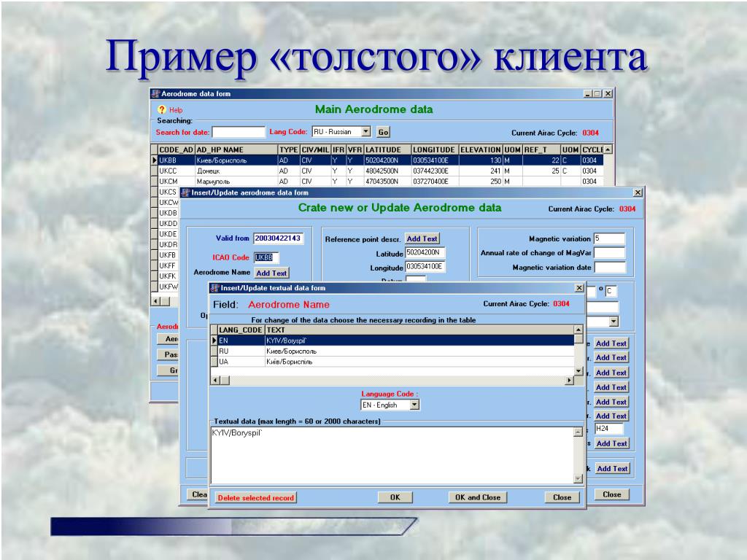Screen dimensions: 747x560
Task: Click the Longitude field 030534100E
Action: pyautogui.click(x=425, y=267)
